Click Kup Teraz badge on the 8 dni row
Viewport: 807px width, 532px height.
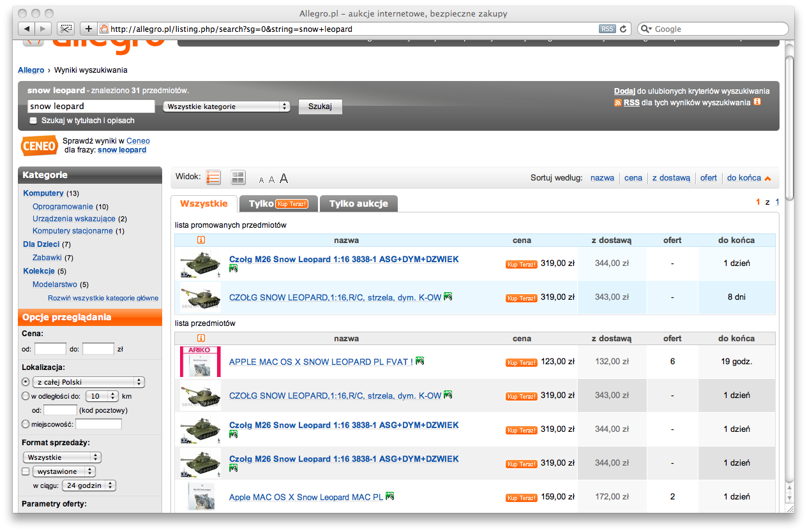[521, 298]
